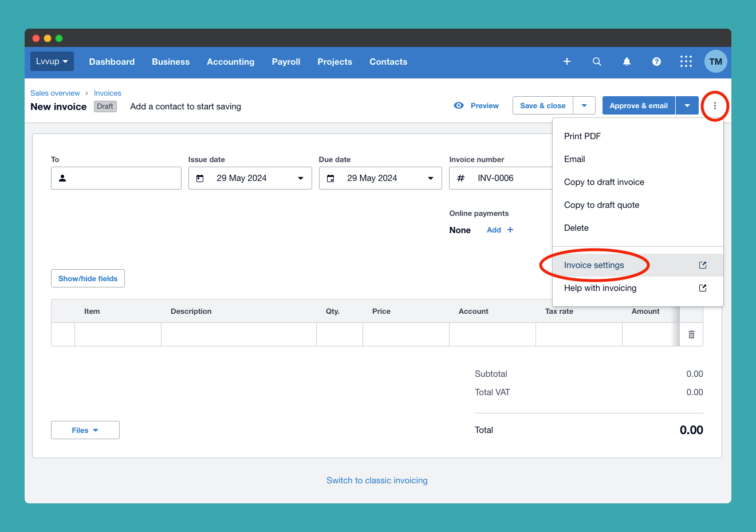Click the plus icon to create new item
The image size is (756, 532).
(567, 61)
